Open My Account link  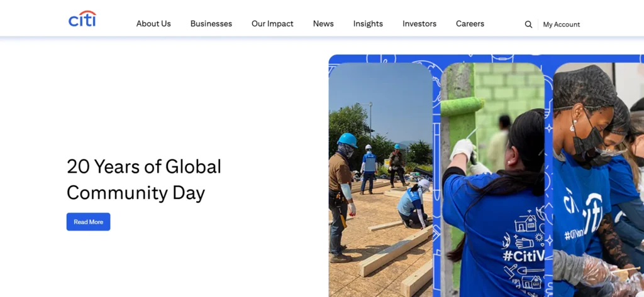pyautogui.click(x=562, y=24)
